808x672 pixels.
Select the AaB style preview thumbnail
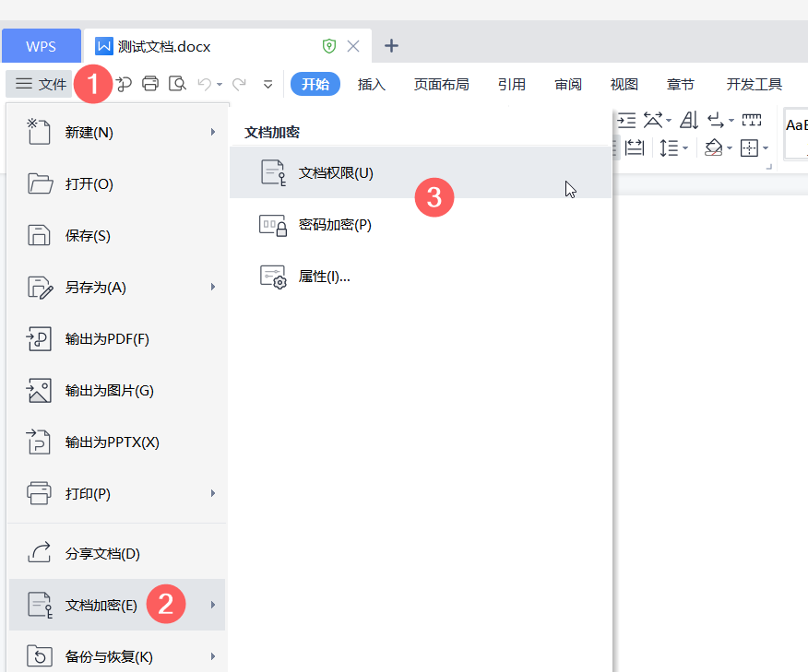point(796,134)
